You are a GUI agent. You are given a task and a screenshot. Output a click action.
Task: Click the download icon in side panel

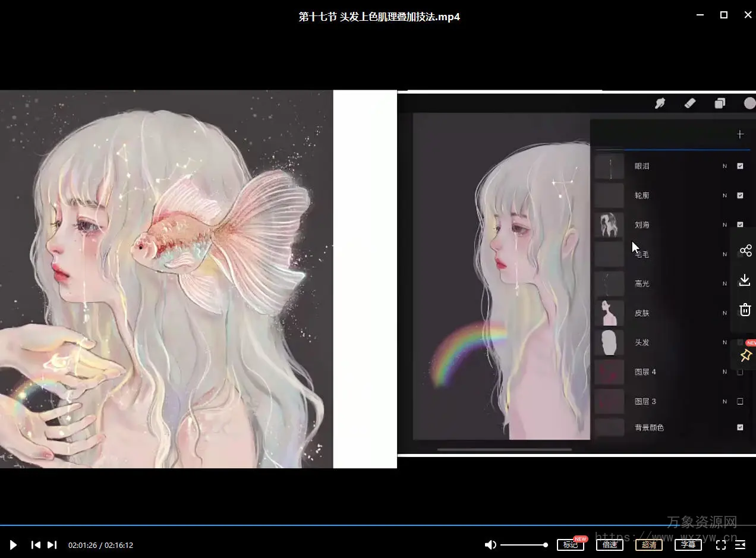pyautogui.click(x=745, y=280)
